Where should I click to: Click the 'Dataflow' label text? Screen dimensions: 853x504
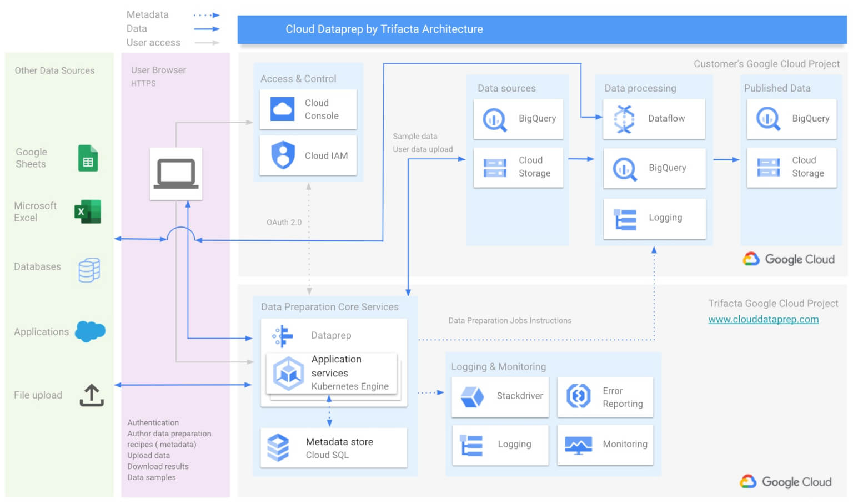(x=666, y=118)
